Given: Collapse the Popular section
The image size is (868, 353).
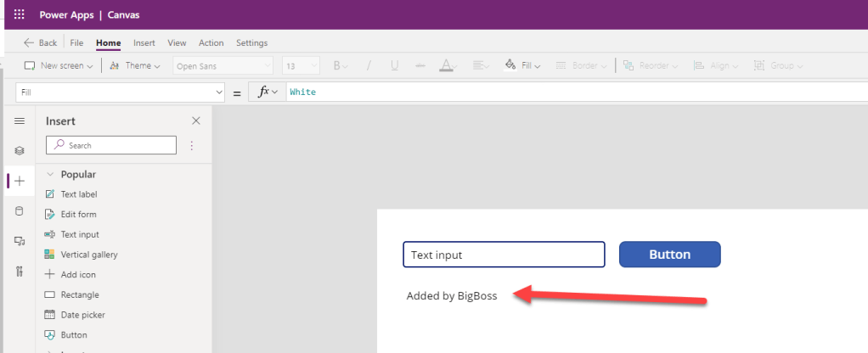Looking at the screenshot, I should coord(50,174).
